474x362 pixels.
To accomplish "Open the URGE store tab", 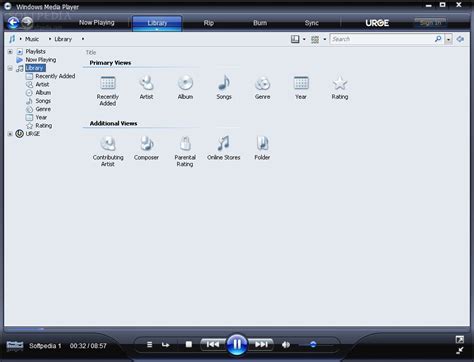I will 377,23.
